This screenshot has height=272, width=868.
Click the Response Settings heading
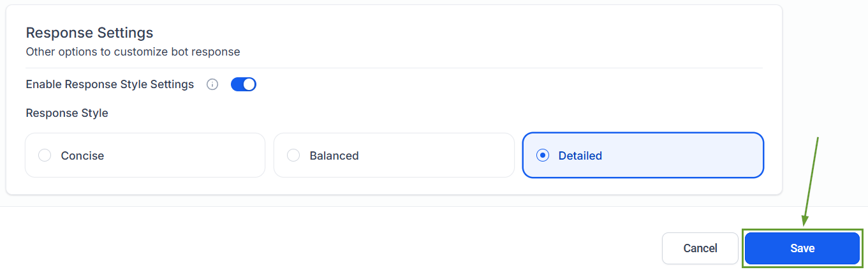(89, 33)
